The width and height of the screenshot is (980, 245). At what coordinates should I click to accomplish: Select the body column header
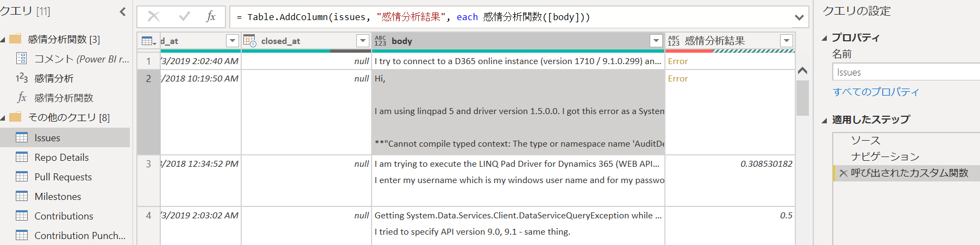[518, 41]
